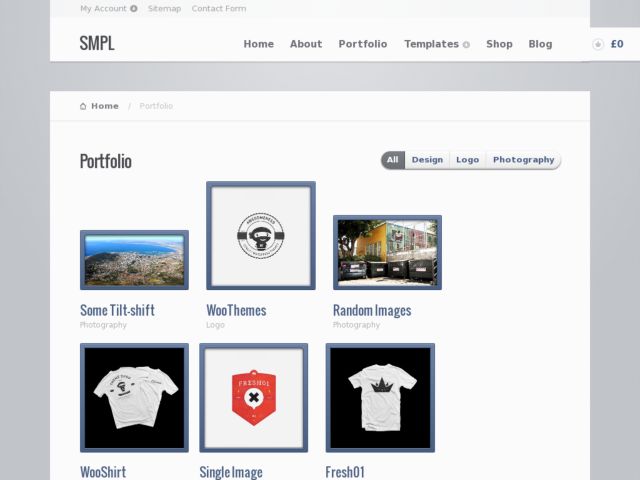Click the Home breadcrumb link
The height and width of the screenshot is (480, 640).
click(105, 106)
